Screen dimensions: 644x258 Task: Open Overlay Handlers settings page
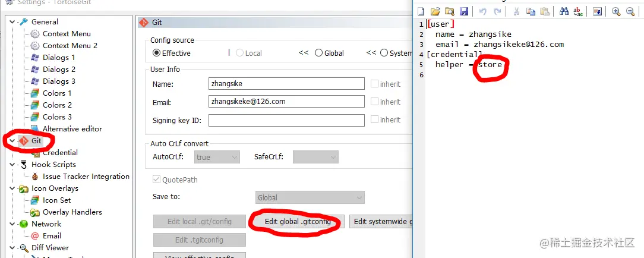click(x=72, y=212)
